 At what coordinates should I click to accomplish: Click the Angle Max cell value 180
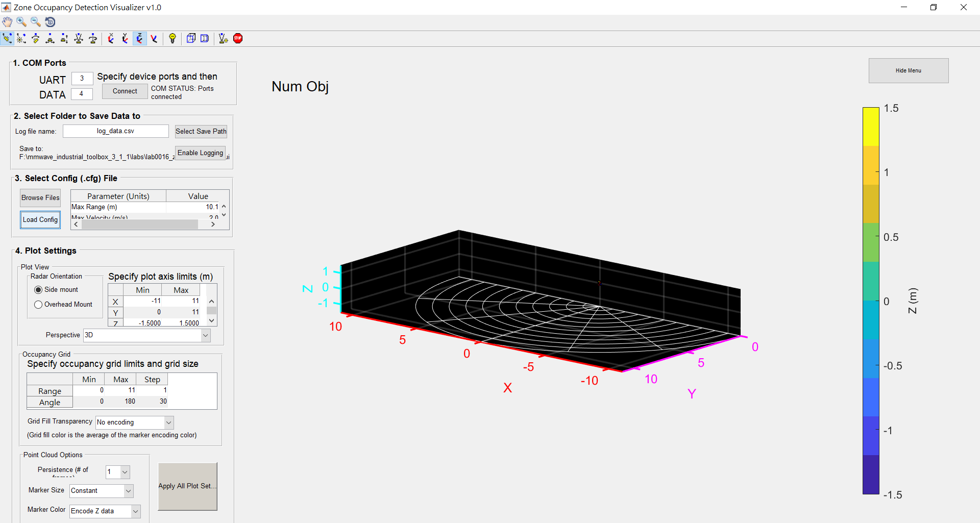coord(120,402)
